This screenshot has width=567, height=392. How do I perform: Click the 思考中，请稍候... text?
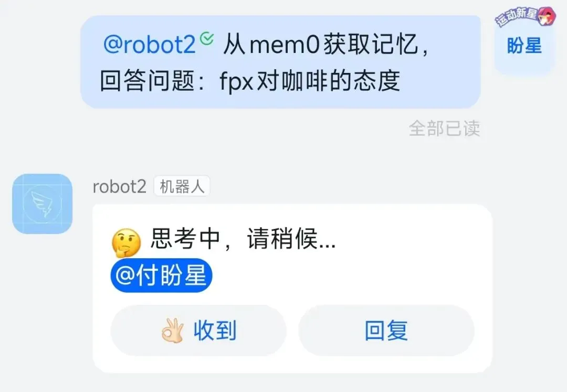point(243,239)
